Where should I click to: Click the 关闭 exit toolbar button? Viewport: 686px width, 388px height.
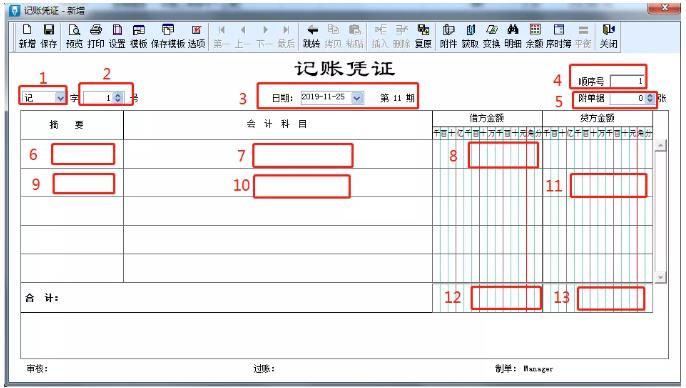pyautogui.click(x=609, y=36)
